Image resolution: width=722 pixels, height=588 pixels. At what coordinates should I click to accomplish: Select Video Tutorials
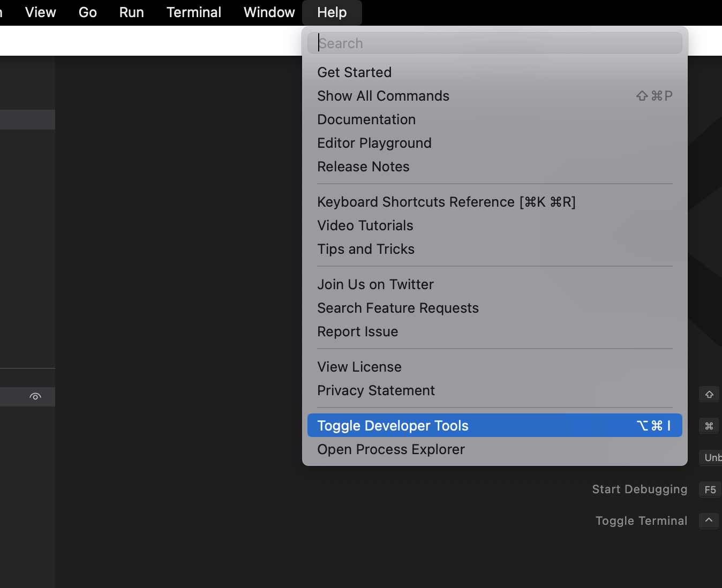[x=365, y=225]
